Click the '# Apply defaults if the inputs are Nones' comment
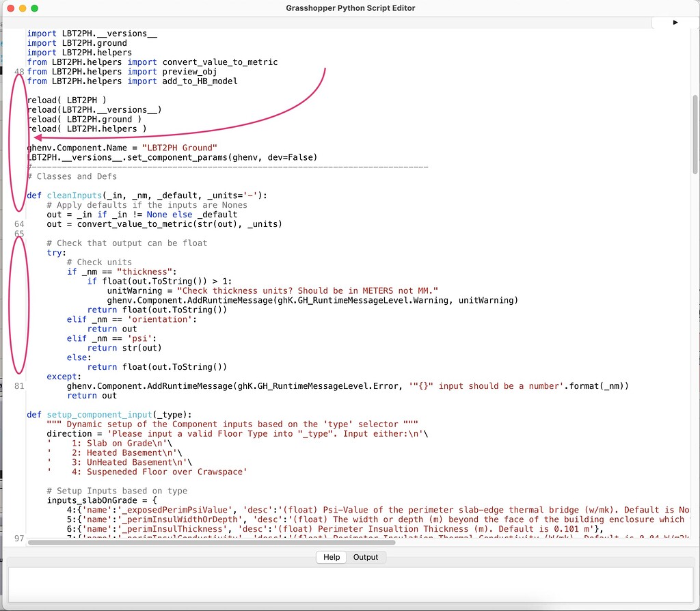 point(147,205)
